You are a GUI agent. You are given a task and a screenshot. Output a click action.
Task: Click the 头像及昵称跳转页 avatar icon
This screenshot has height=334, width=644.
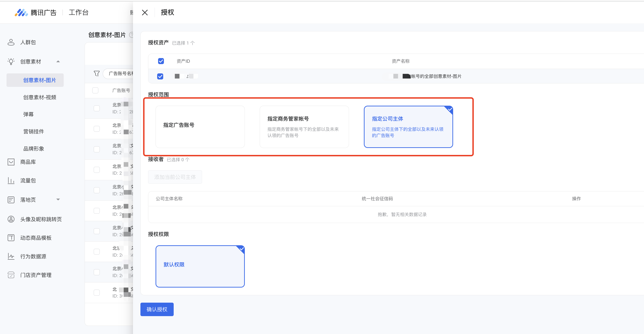tap(11, 219)
